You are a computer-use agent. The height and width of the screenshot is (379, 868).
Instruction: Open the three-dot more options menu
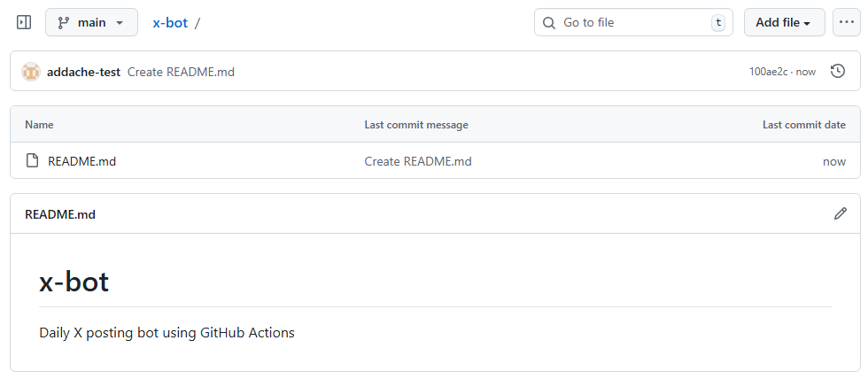pyautogui.click(x=847, y=22)
